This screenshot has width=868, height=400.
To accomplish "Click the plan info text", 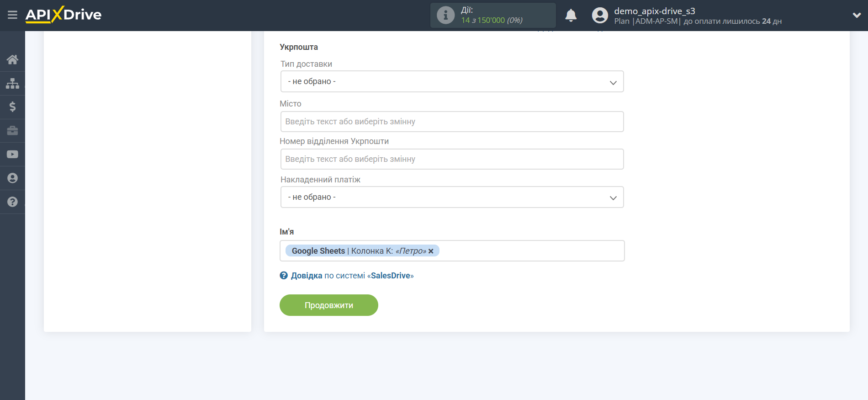I will 698,21.
